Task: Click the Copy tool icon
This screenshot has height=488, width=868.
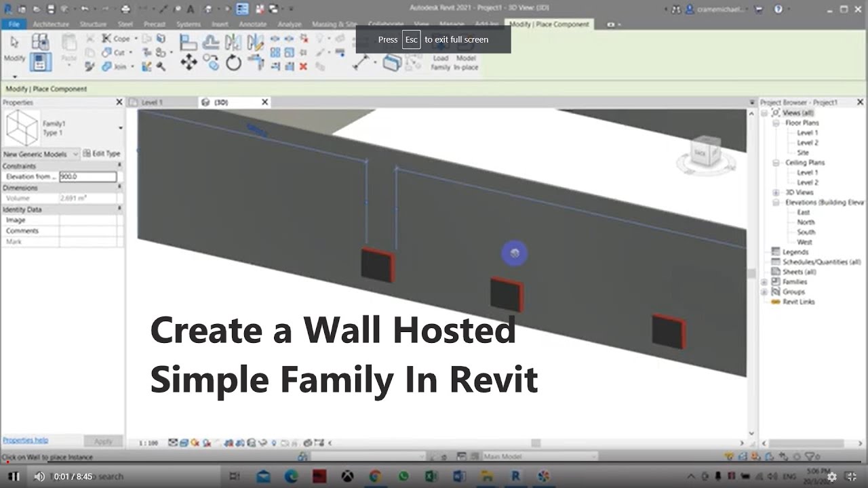Action: coord(211,63)
